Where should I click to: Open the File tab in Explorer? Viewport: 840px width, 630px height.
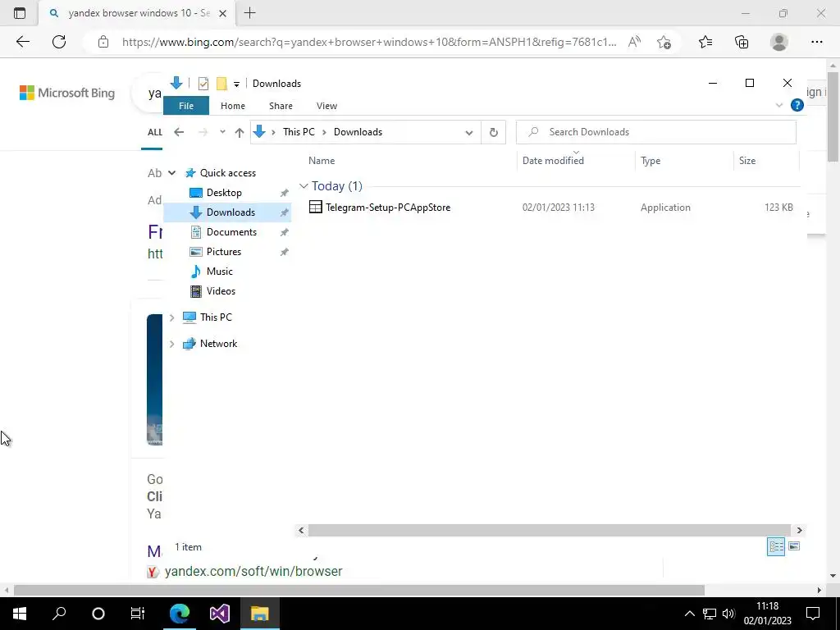(186, 106)
